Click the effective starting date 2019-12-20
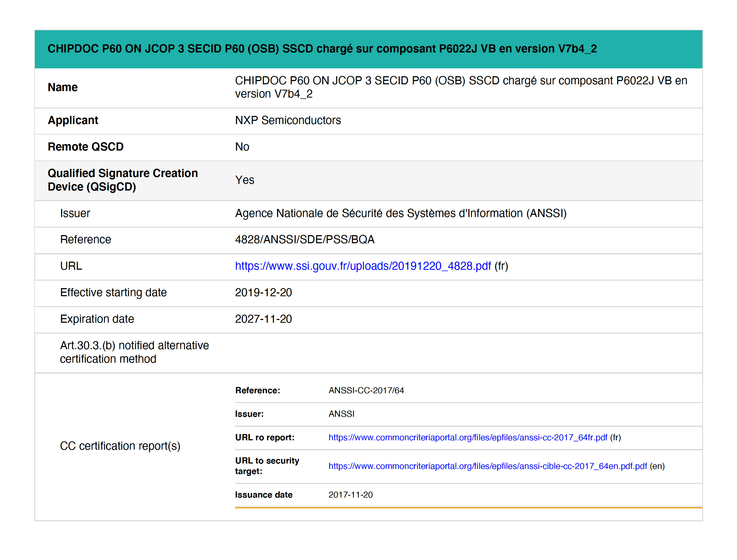 tap(263, 292)
